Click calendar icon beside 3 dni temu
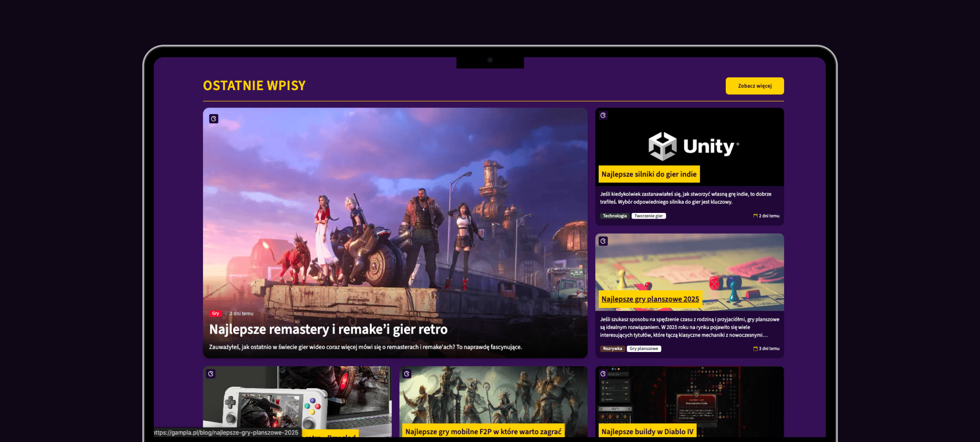This screenshot has height=442, width=980. (x=755, y=349)
